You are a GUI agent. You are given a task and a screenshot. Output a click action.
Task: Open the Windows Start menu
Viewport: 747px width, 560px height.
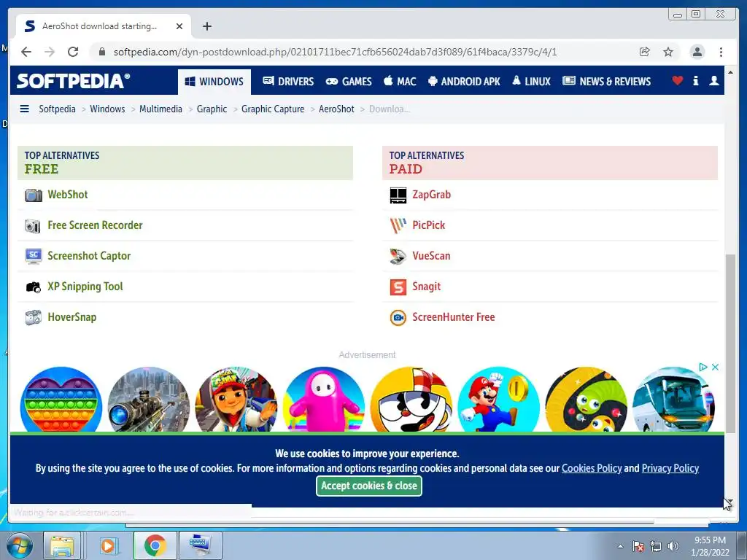click(x=19, y=545)
